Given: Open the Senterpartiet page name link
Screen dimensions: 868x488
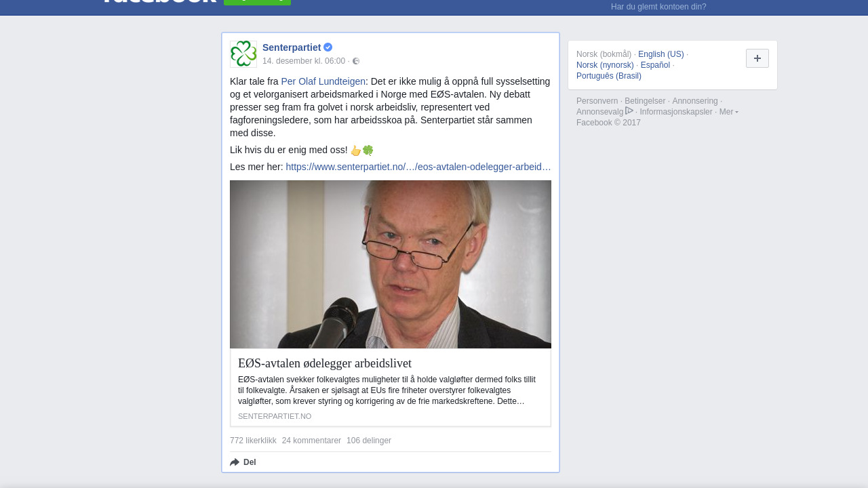Looking at the screenshot, I should [x=292, y=47].
